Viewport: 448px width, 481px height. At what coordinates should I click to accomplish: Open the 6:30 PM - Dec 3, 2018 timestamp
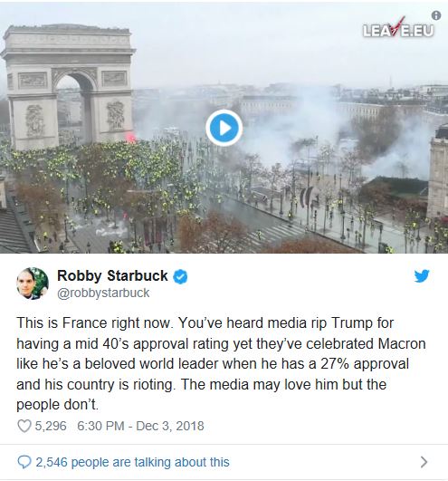click(140, 426)
